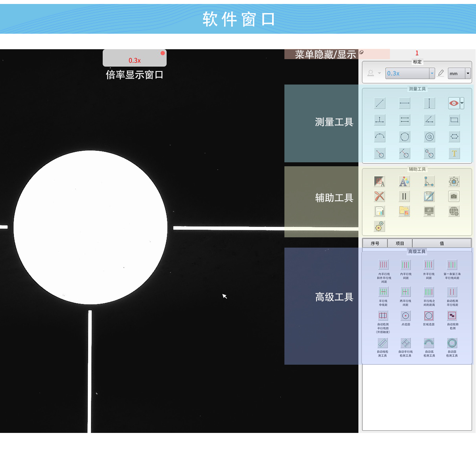476x450 pixels.
Task: Open the 自动弧检测工具 arc detection tool
Action: [429, 343]
